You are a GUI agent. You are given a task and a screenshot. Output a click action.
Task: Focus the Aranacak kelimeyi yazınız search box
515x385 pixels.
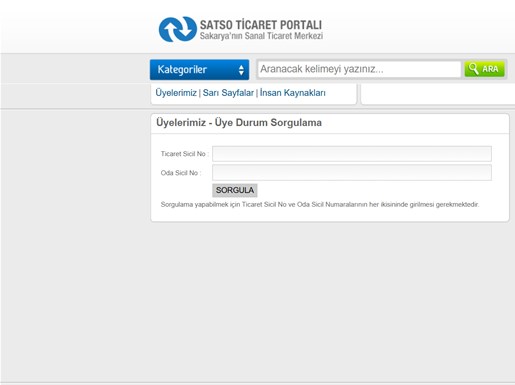click(359, 69)
